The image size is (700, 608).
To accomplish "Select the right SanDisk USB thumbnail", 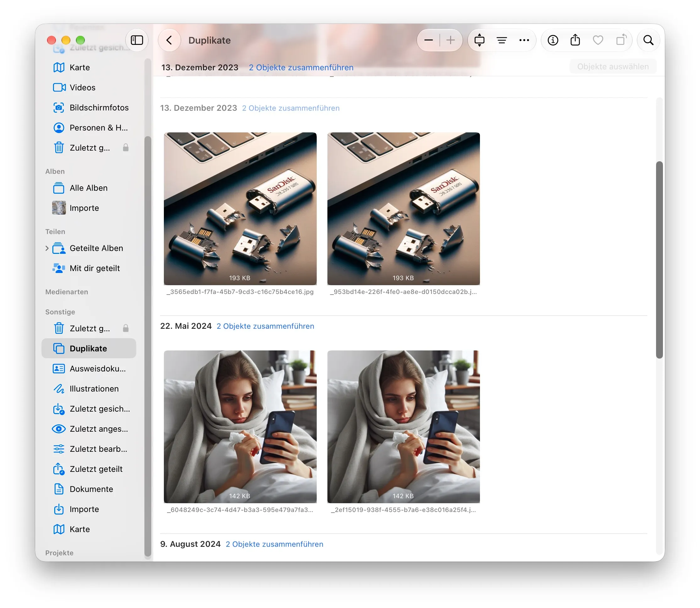I will pyautogui.click(x=403, y=209).
